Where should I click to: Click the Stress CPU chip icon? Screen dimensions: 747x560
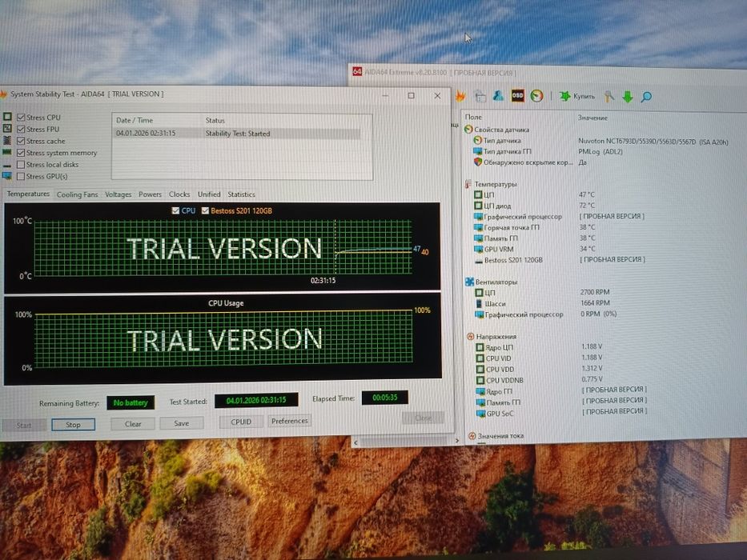click(7, 117)
